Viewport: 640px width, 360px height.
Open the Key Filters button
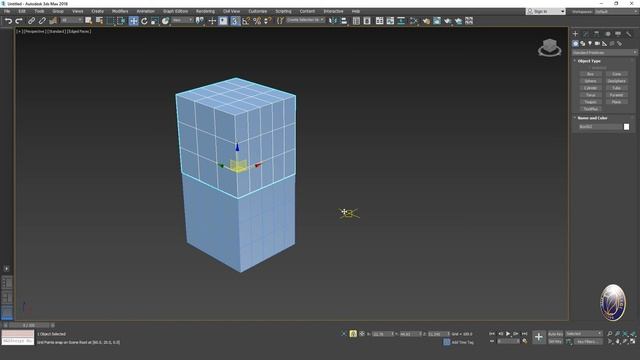click(x=588, y=341)
